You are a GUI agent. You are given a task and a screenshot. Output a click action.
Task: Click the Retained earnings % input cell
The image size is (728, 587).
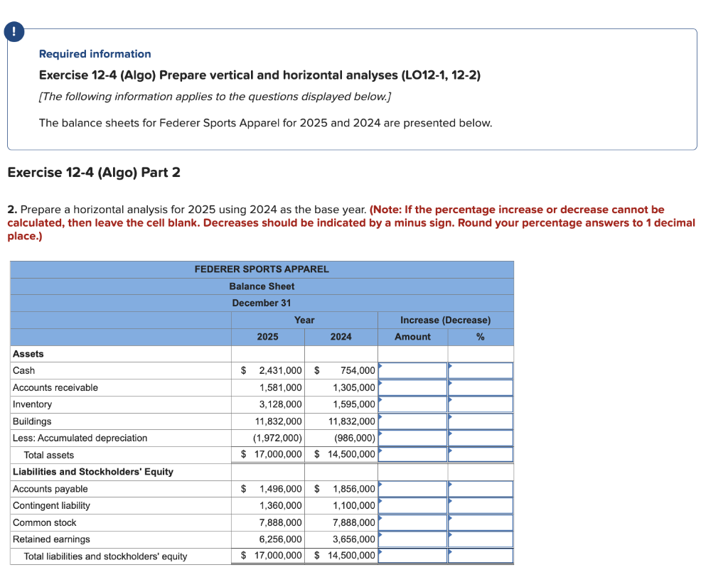(481, 539)
